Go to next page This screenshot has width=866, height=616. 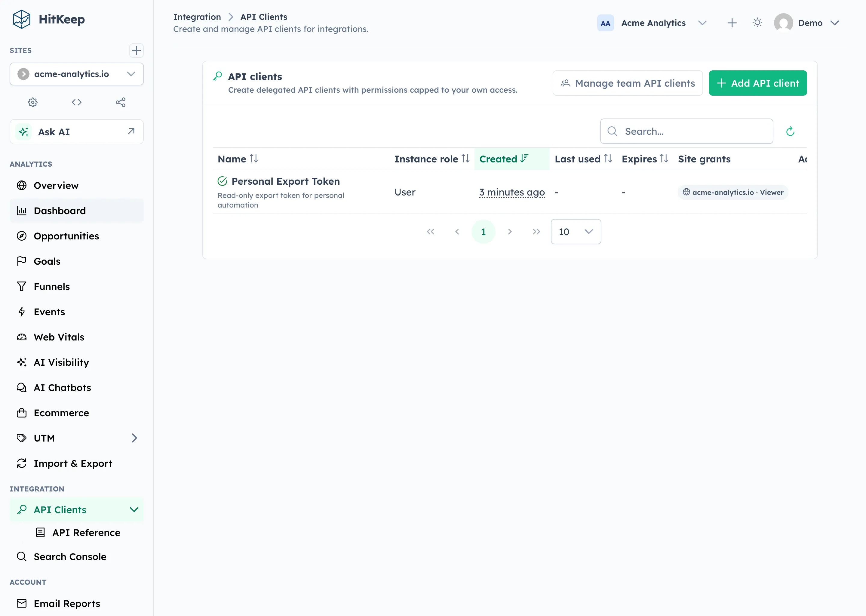click(510, 231)
